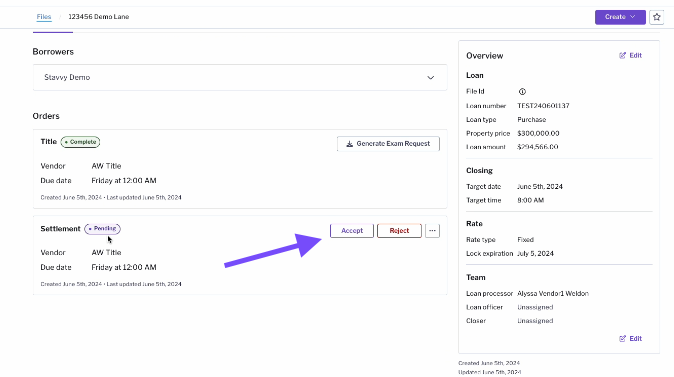The width and height of the screenshot is (674, 377).
Task: Click Edit at bottom of Team section
Action: tap(631, 339)
